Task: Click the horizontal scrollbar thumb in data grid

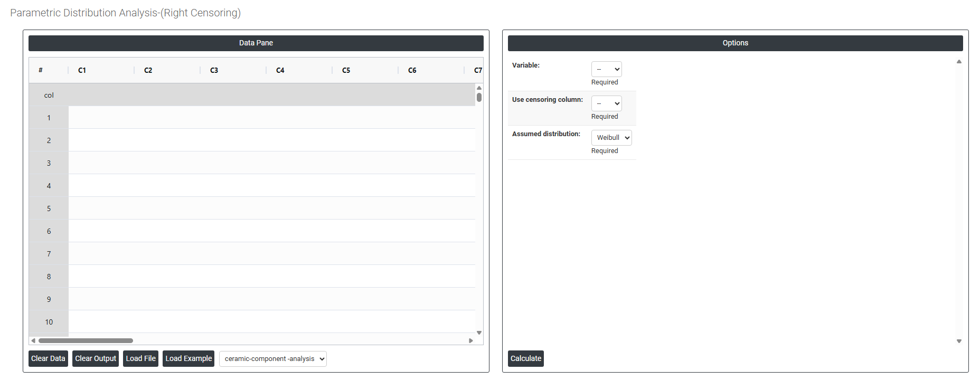Action: (86, 341)
